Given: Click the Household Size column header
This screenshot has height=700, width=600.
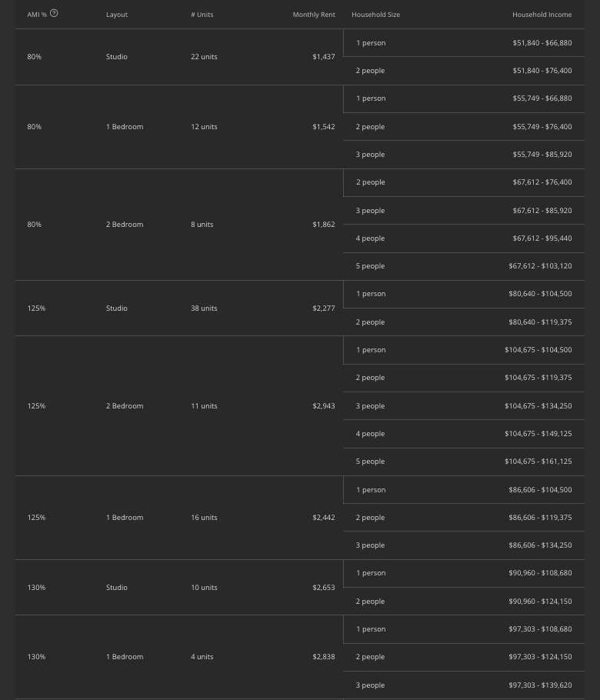Looking at the screenshot, I should click(x=375, y=15).
